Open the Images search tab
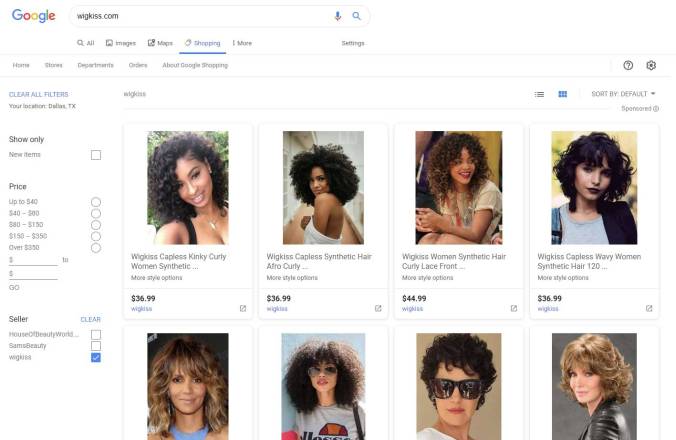 121,43
